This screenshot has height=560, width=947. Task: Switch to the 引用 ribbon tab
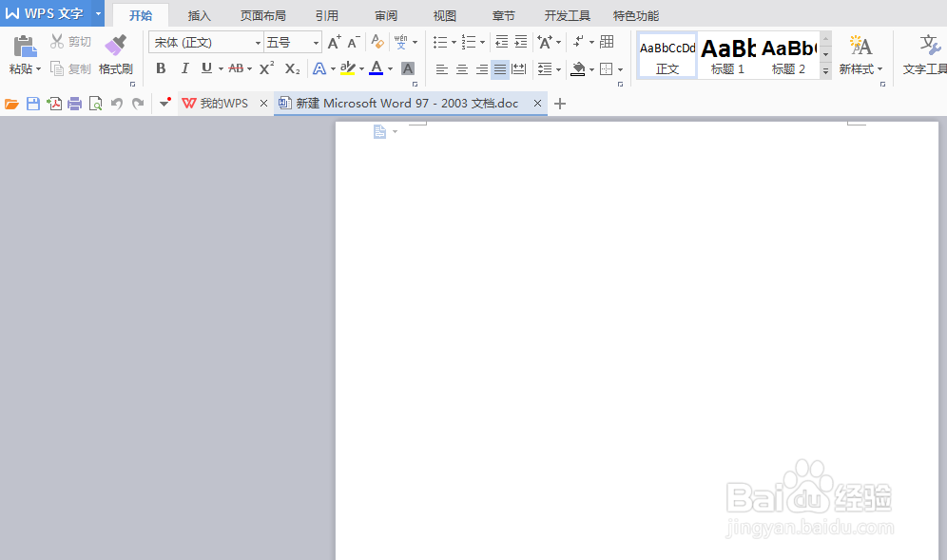(327, 16)
